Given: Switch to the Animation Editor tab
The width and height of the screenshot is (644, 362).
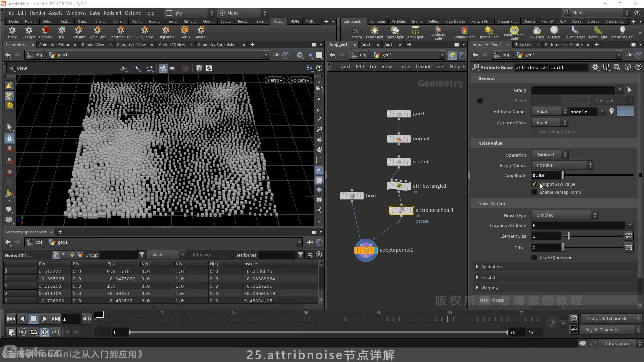Looking at the screenshot, I should [54, 45].
